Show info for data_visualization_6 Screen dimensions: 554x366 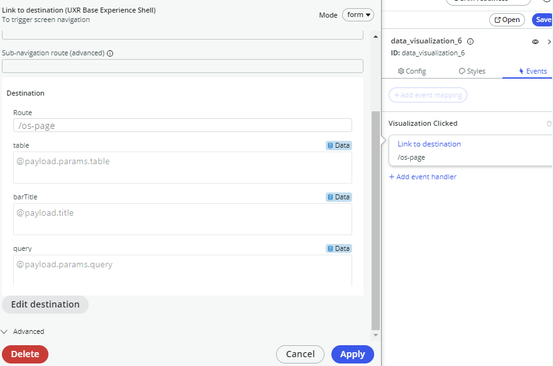[470, 41]
